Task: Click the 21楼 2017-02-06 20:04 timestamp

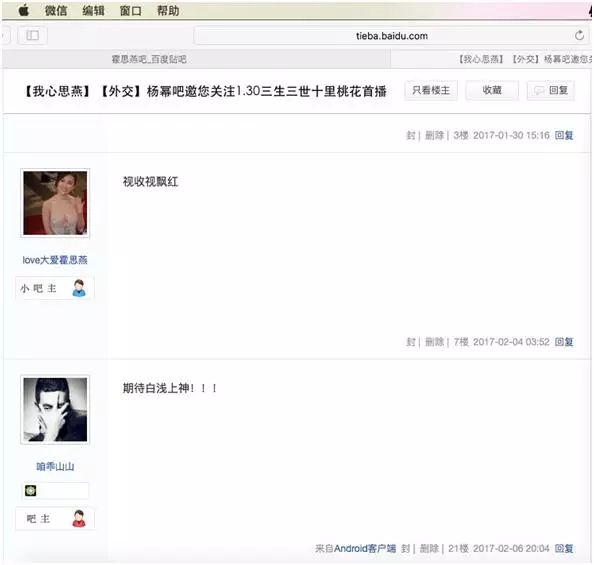Action: [499, 548]
